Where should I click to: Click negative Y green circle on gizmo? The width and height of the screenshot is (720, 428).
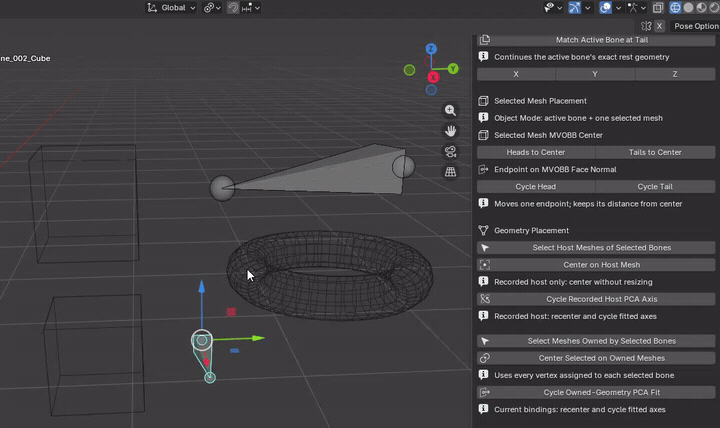[409, 70]
